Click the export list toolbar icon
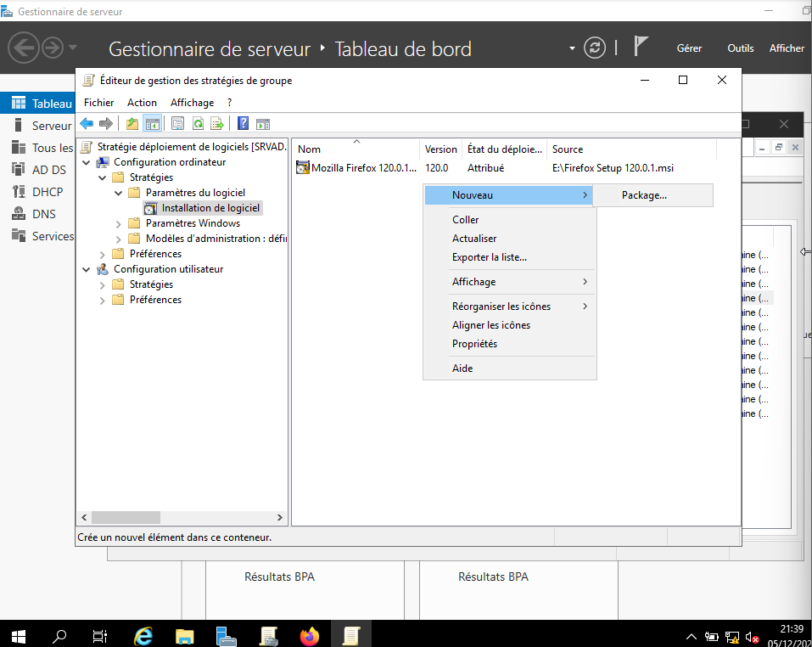812x647 pixels. pyautogui.click(x=217, y=124)
